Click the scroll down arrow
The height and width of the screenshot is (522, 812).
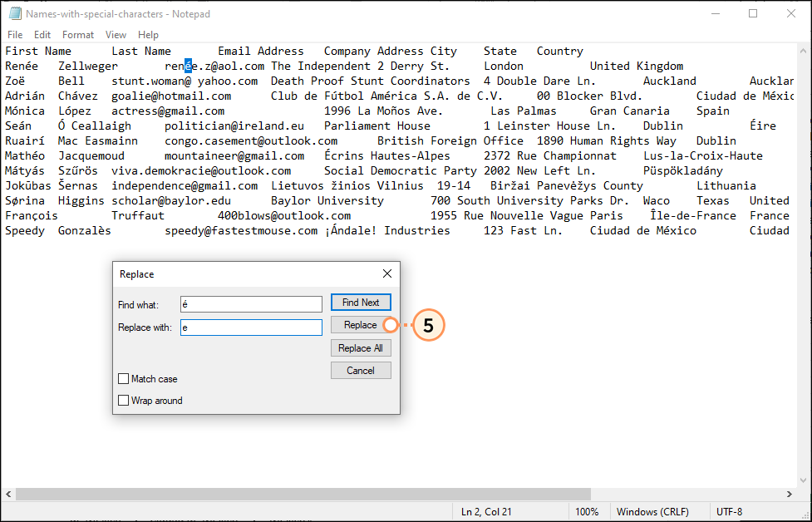point(803,481)
